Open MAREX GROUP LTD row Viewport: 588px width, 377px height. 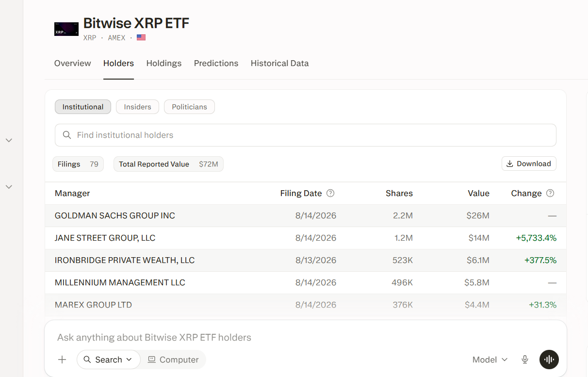pos(306,305)
